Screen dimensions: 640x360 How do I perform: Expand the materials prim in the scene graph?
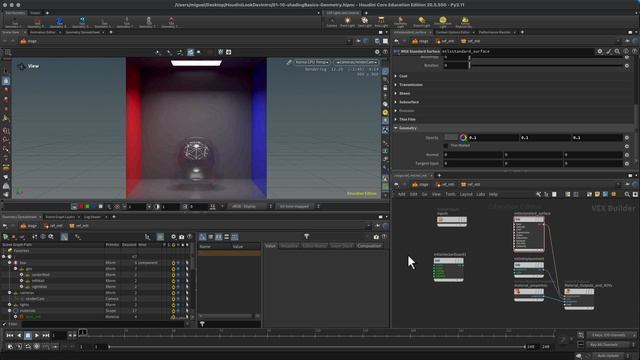tap(9, 311)
